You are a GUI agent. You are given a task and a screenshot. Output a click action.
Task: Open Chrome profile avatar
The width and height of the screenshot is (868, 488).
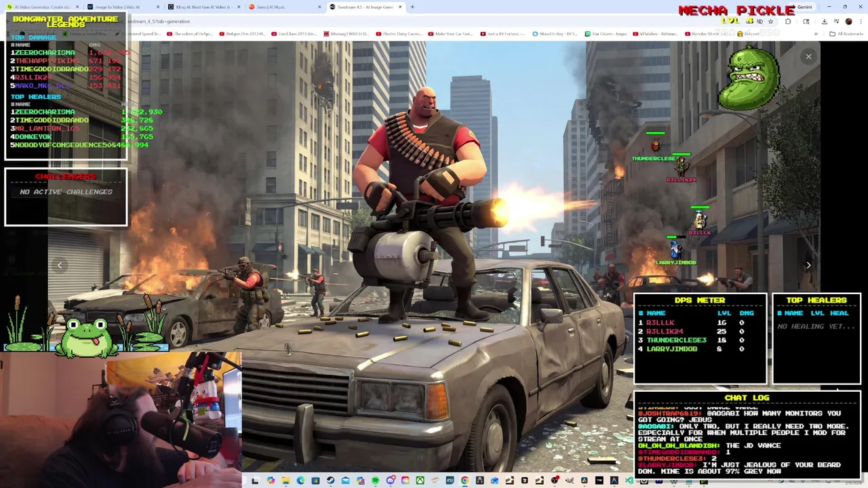848,21
